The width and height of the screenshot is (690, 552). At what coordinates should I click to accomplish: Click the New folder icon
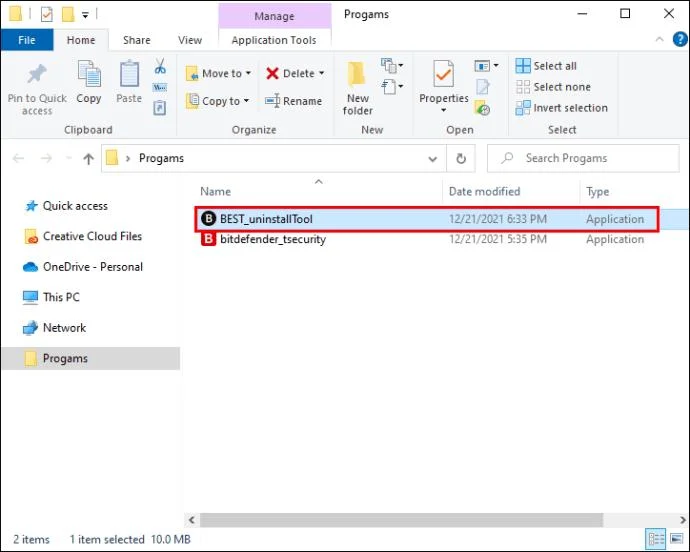click(x=356, y=74)
